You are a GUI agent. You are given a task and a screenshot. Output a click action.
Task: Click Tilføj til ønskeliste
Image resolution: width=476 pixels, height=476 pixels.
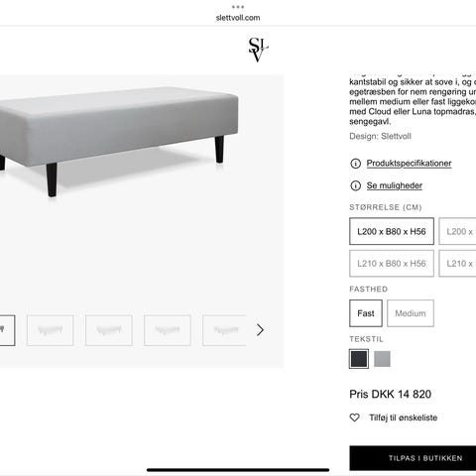[x=404, y=417]
